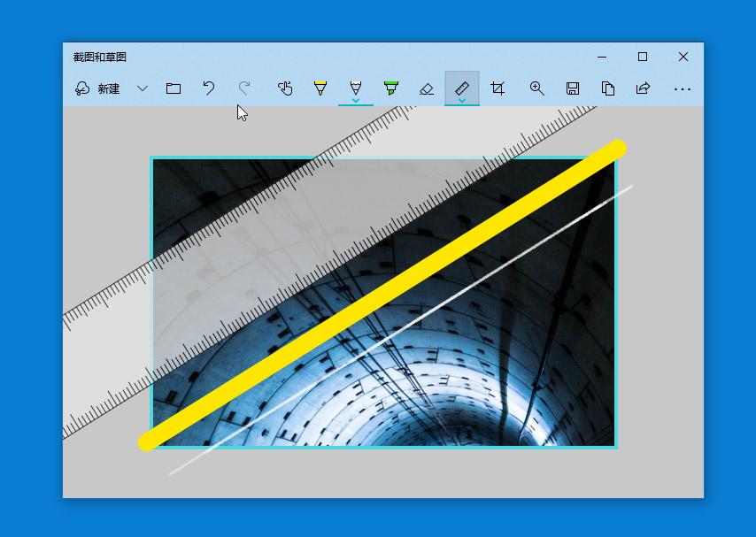
Task: Select the eraser tool
Action: pyautogui.click(x=427, y=88)
